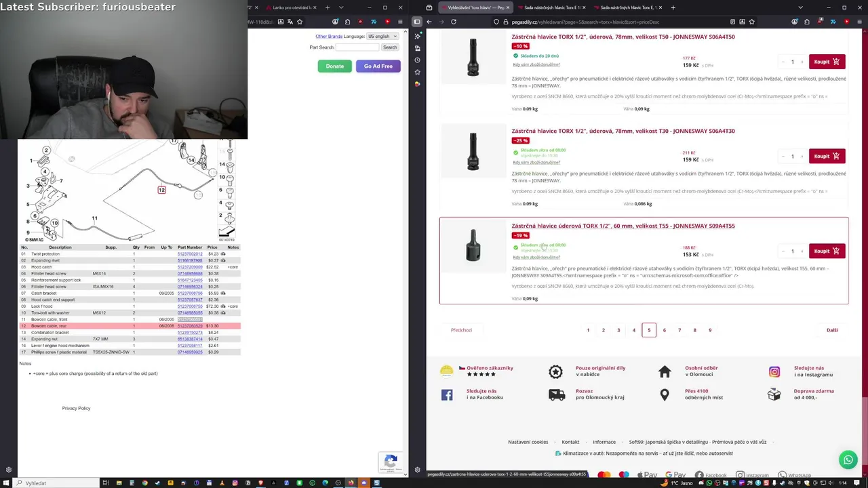
Task: Click the Další next page link
Action: [x=832, y=330]
